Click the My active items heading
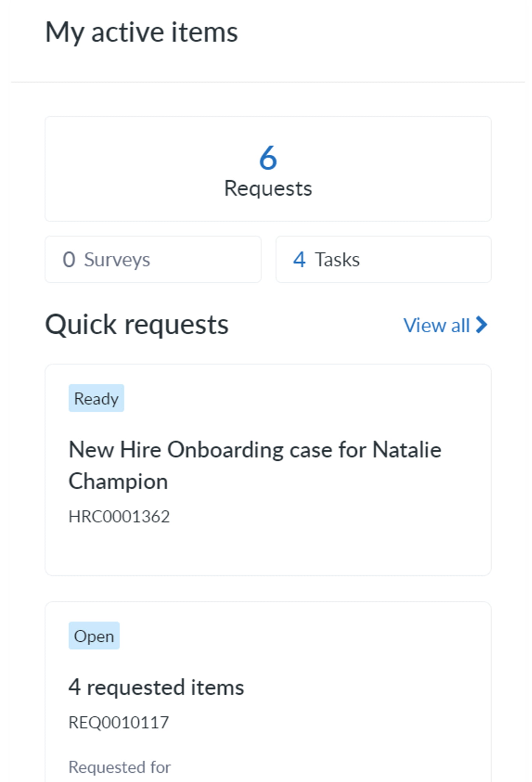 [141, 32]
